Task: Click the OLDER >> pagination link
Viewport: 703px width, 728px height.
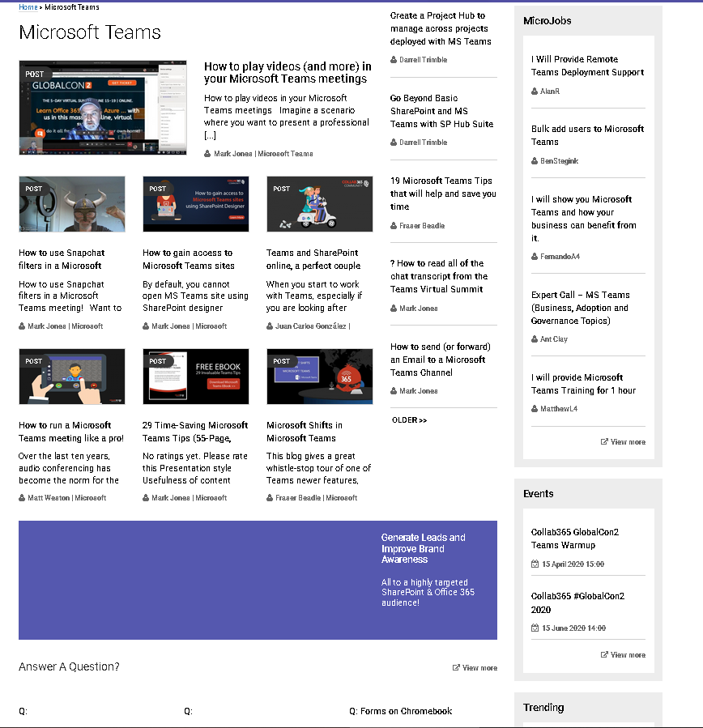Action: 409,420
